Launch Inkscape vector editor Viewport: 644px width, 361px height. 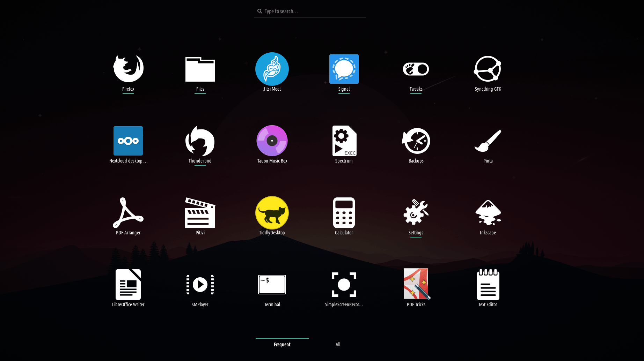(488, 213)
